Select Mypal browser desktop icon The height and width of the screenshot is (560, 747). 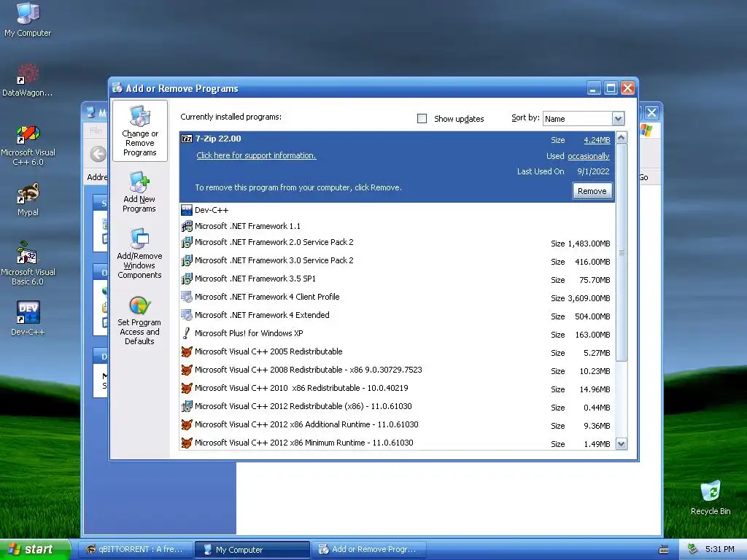coord(28,200)
